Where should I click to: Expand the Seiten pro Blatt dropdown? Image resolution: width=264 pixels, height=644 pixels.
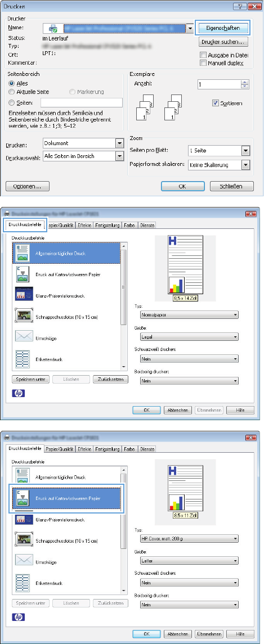[245, 151]
